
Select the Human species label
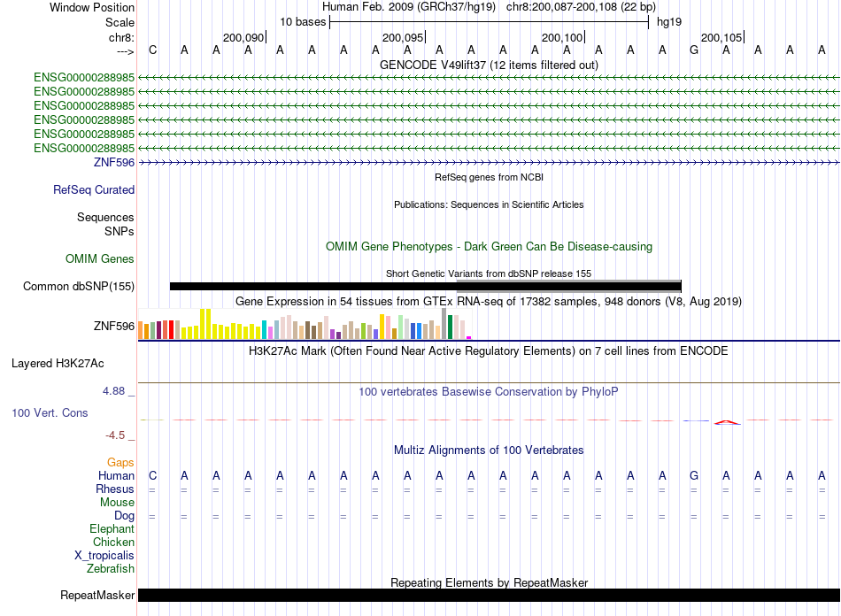pyautogui.click(x=116, y=475)
